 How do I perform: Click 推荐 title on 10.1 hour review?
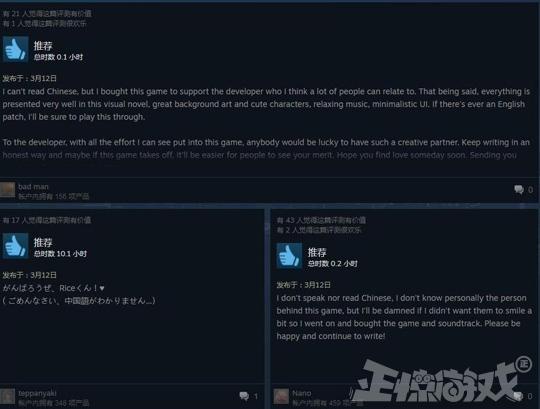[43, 242]
